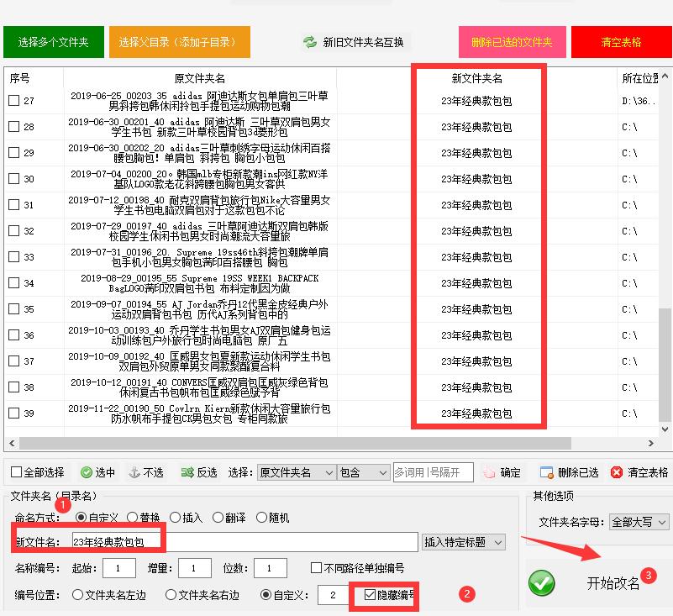Click the 选择多个文件夹 green button

coord(53,42)
